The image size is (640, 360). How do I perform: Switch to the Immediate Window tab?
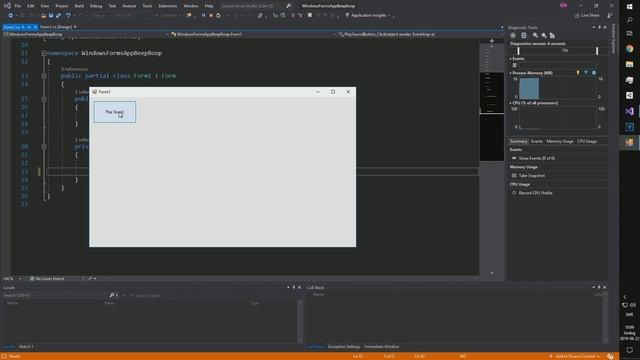382,347
